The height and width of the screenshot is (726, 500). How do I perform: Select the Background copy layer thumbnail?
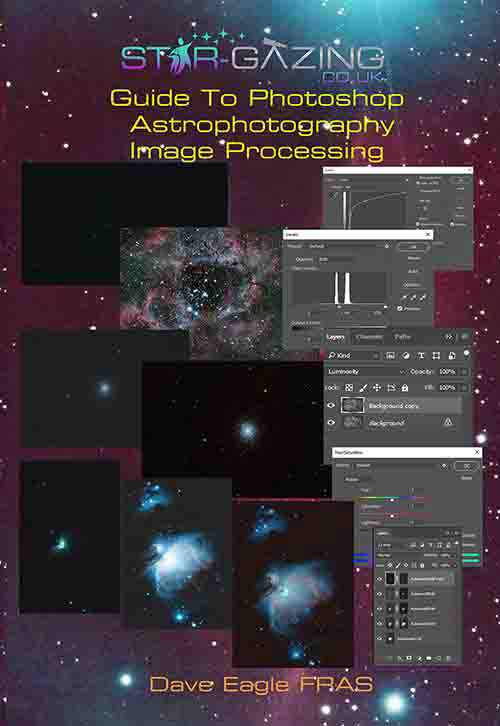(x=352, y=405)
